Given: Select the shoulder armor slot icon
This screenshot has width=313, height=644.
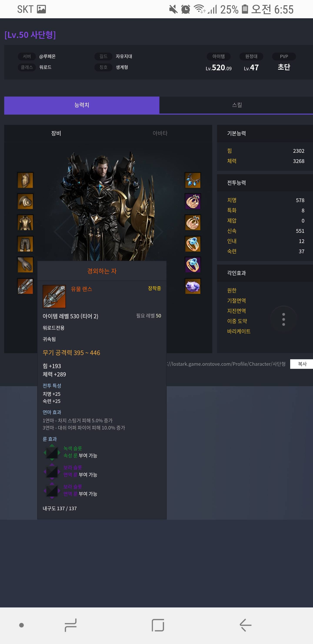Looking at the screenshot, I should point(25,201).
